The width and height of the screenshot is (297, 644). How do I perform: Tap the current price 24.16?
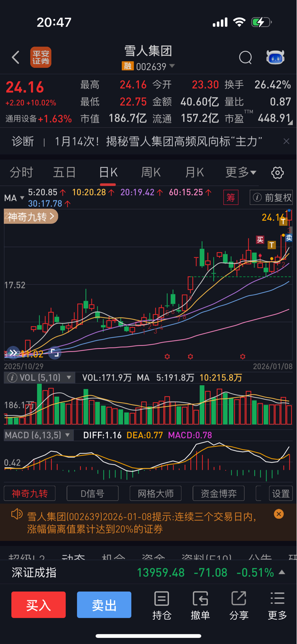click(x=25, y=87)
